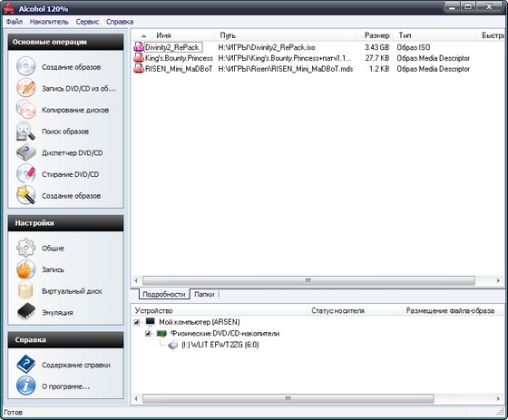This screenshot has height=420, width=508.
Task: Collapse the Мой компьютер (ARSEN) tree node
Action: (137, 322)
